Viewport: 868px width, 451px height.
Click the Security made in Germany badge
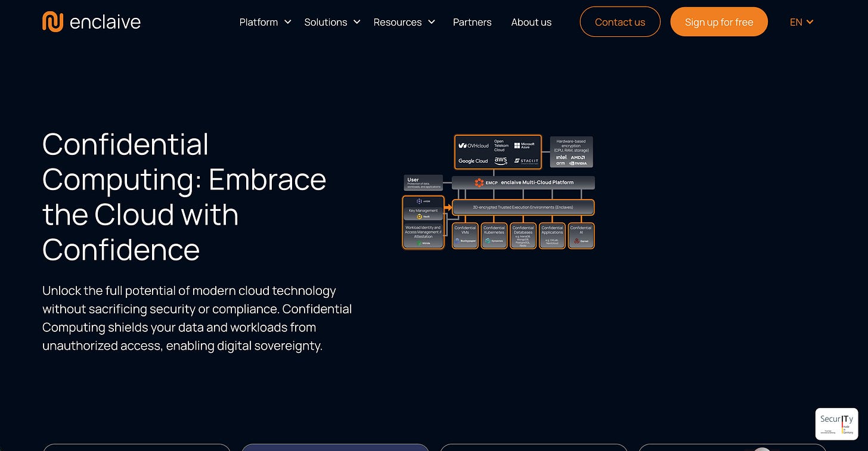[x=836, y=424]
